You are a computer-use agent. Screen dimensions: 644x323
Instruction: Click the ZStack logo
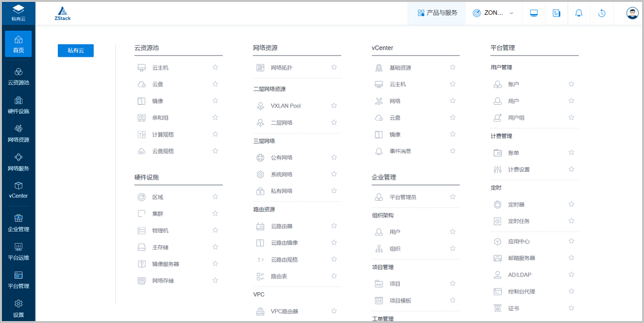click(62, 14)
